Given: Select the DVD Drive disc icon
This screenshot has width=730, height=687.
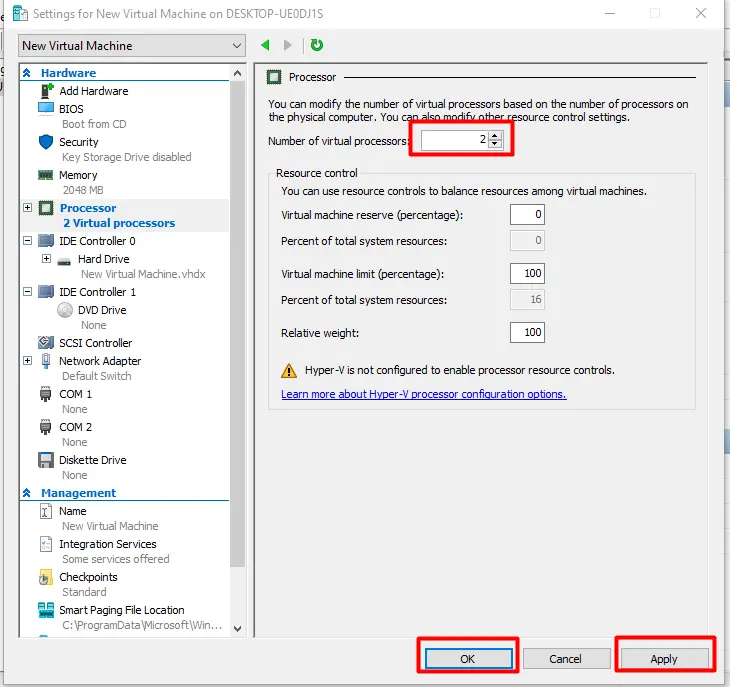Looking at the screenshot, I should click(x=65, y=310).
